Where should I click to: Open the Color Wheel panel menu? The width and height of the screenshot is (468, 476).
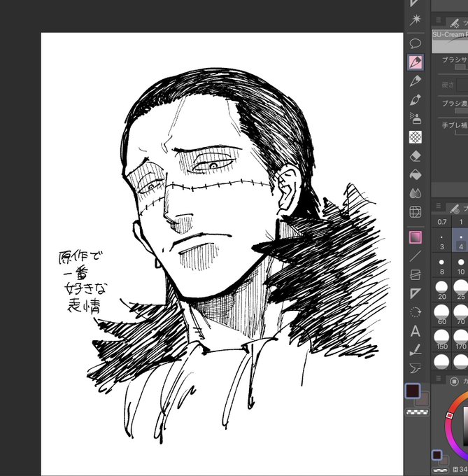tap(439, 378)
